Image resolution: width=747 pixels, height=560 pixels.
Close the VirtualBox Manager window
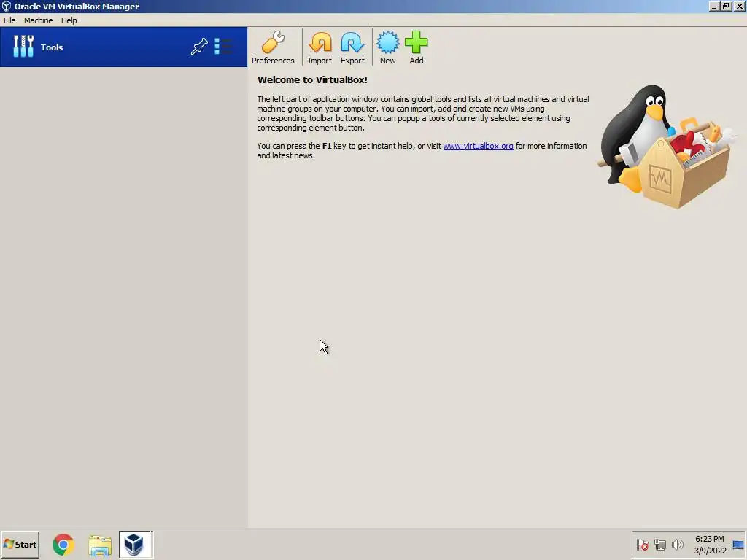[x=739, y=6]
